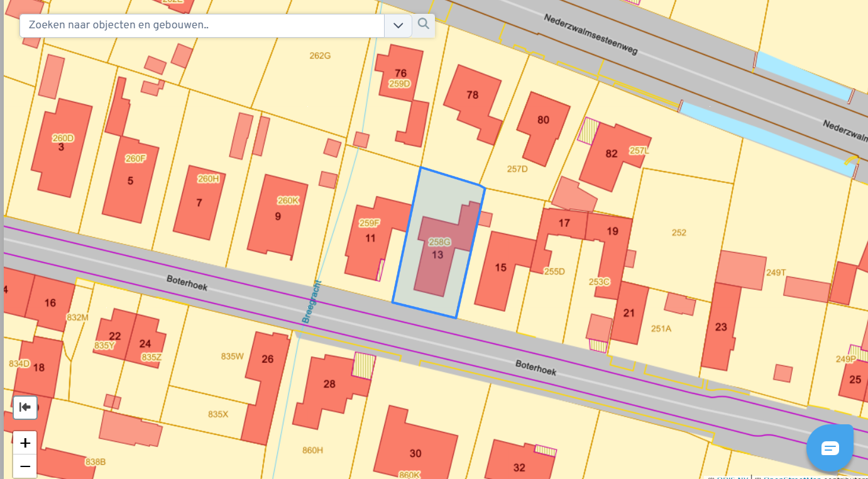Click parcel label 249T
Viewport: 868px width, 479px height.
click(776, 273)
